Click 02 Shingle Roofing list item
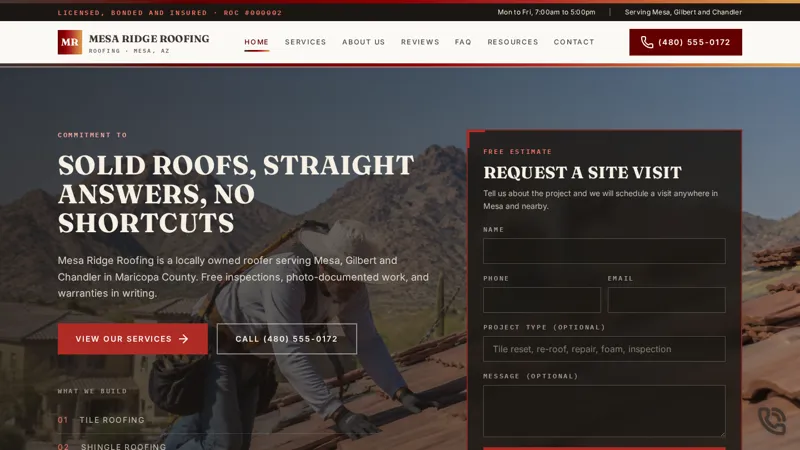Screen dimensions: 800x450 click(x=112, y=446)
